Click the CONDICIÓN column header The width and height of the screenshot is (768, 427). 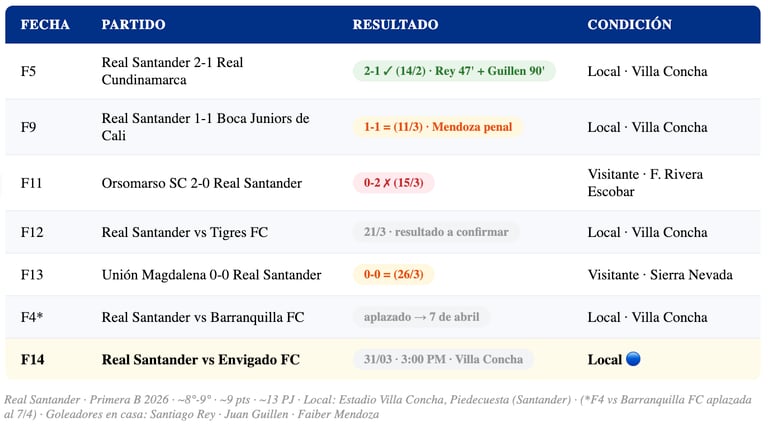coord(629,24)
